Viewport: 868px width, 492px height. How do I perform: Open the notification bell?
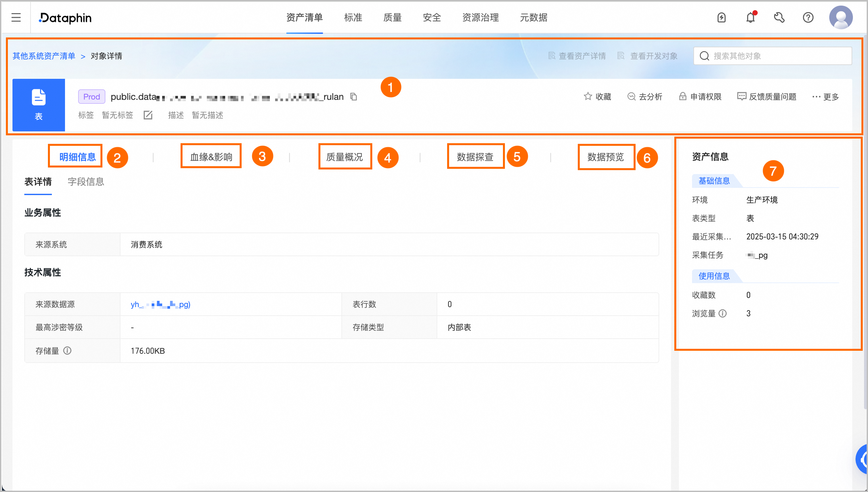(750, 17)
